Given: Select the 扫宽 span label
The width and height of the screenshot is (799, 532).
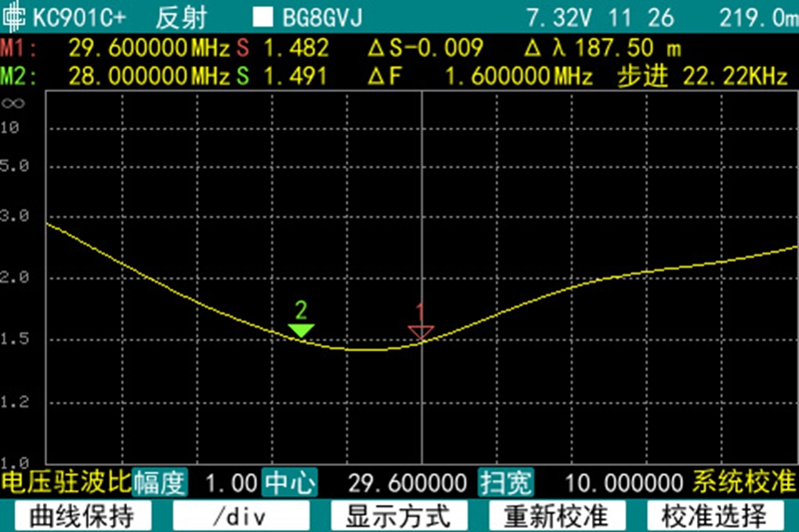Looking at the screenshot, I should click(506, 483).
